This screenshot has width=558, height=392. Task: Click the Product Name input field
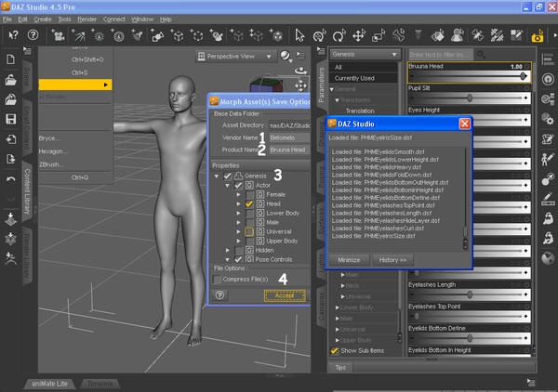click(x=288, y=150)
